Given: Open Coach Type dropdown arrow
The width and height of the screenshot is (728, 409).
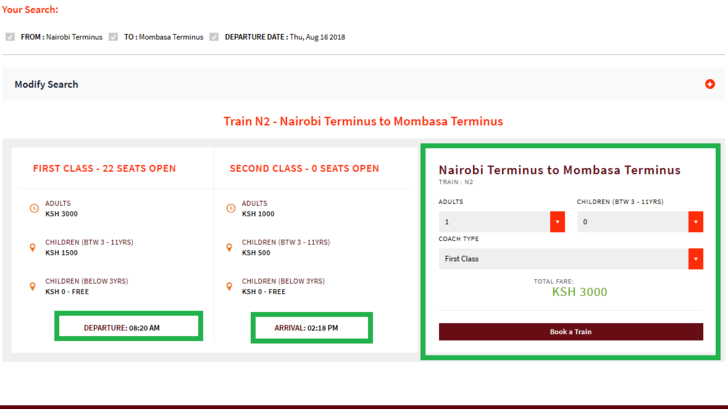Looking at the screenshot, I should pos(696,259).
